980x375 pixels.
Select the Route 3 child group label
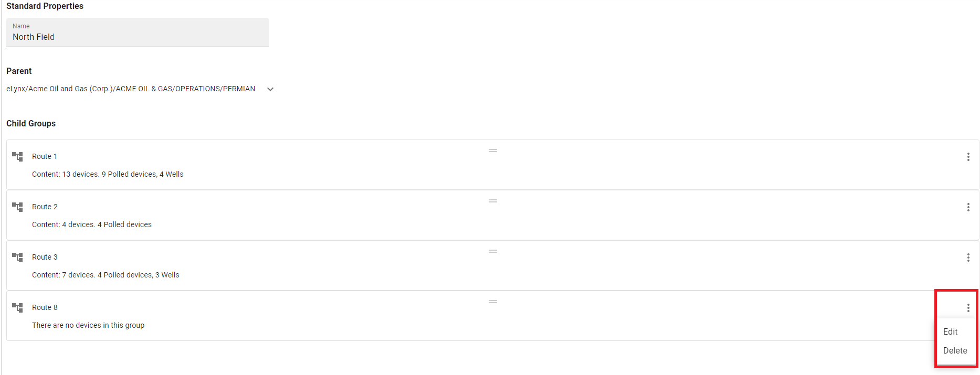[x=45, y=257]
